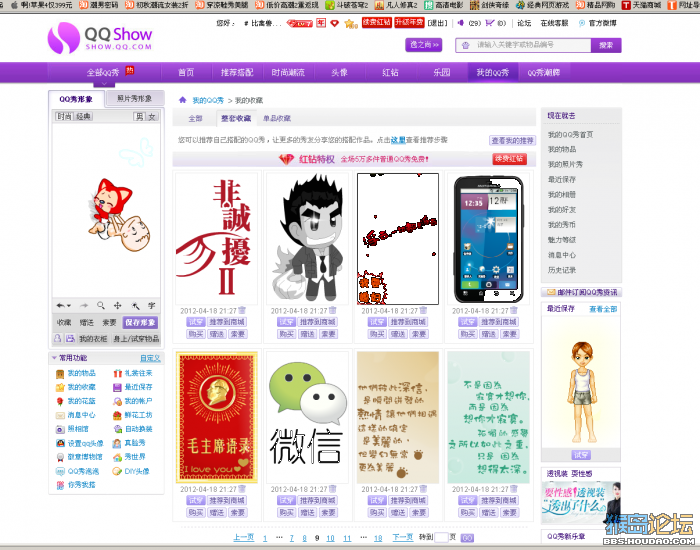Image resolution: width=700 pixels, height=550 pixels.
Task: Select 经典 style toggle above avatar
Action: pos(83,117)
